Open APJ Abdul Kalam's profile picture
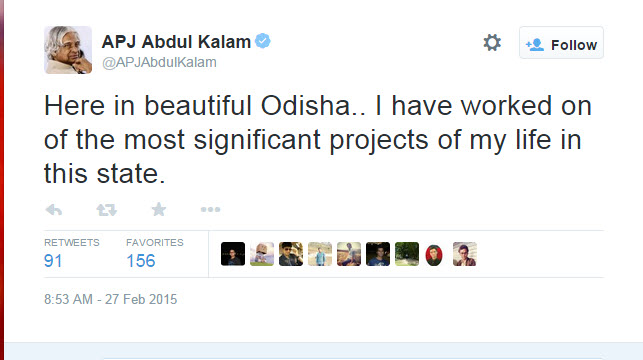The image size is (643, 360). click(x=68, y=50)
